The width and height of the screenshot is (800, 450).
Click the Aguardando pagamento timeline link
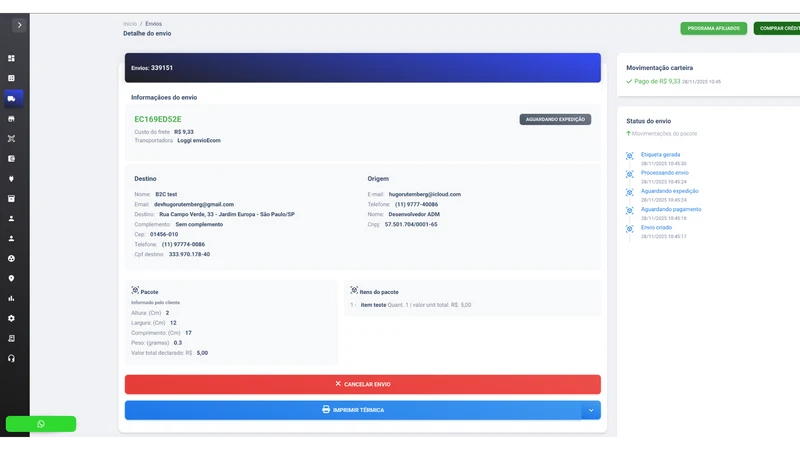pos(671,210)
